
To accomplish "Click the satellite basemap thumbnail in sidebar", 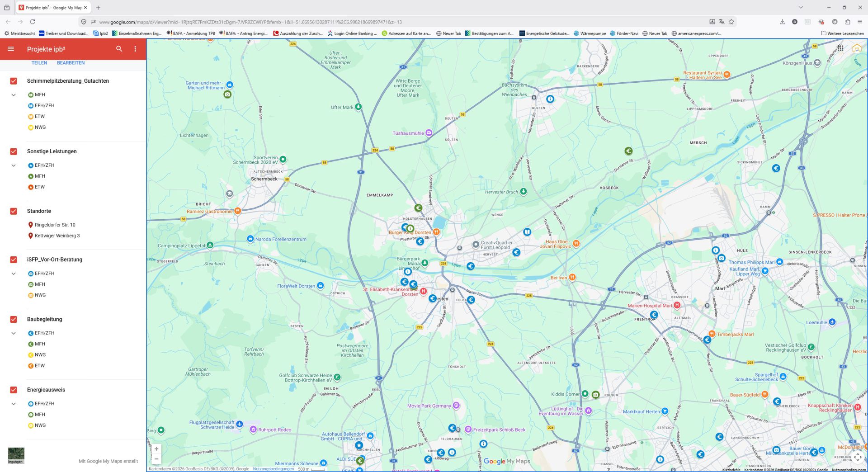I will click(16, 455).
